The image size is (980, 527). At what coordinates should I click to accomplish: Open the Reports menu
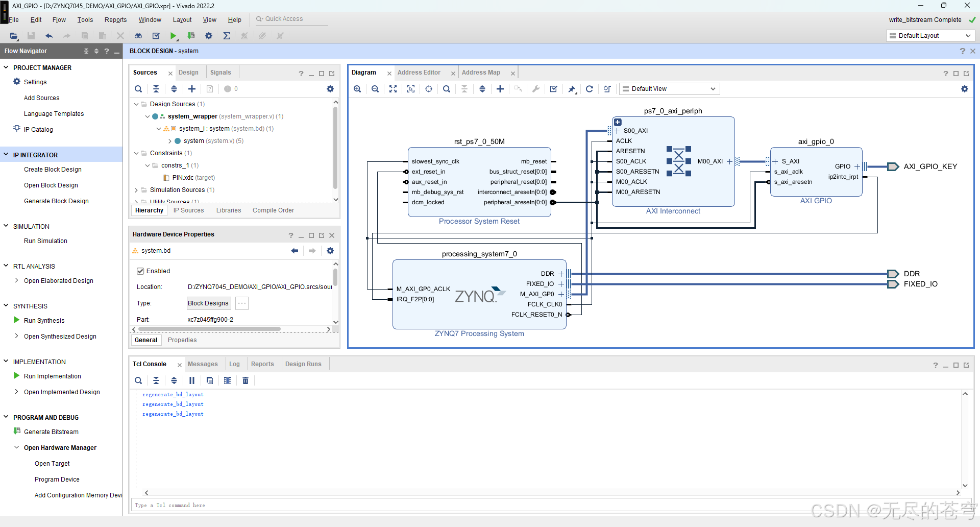116,20
